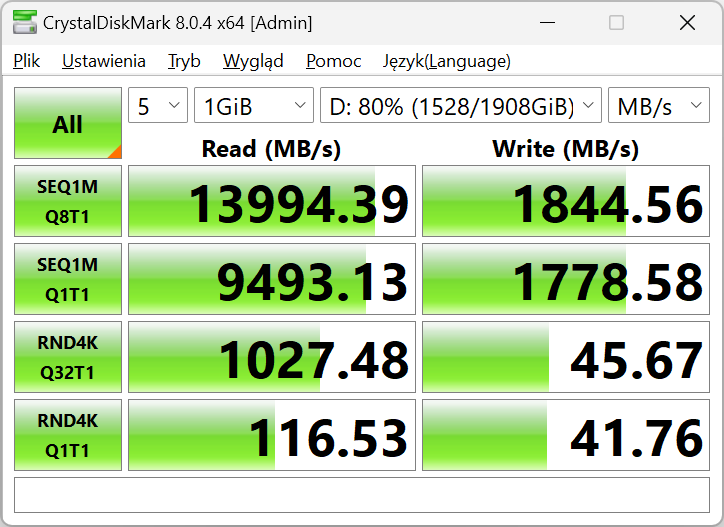This screenshot has width=724, height=527.
Task: Click the write value 41.76
Action: (566, 435)
